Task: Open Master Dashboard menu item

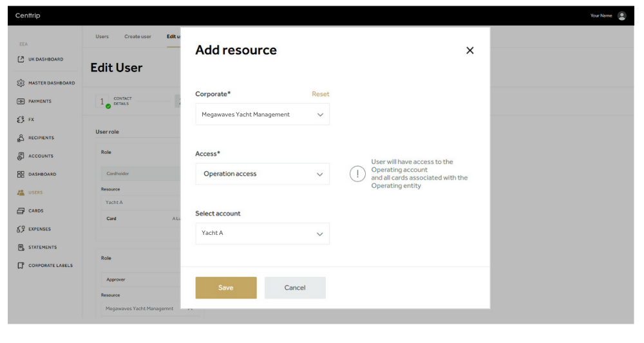Action: (x=52, y=83)
